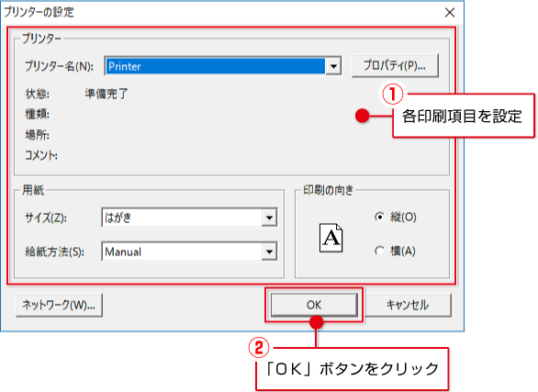Click the 各印刷項目を設定 callout box
The height and width of the screenshot is (392, 538).
(464, 116)
